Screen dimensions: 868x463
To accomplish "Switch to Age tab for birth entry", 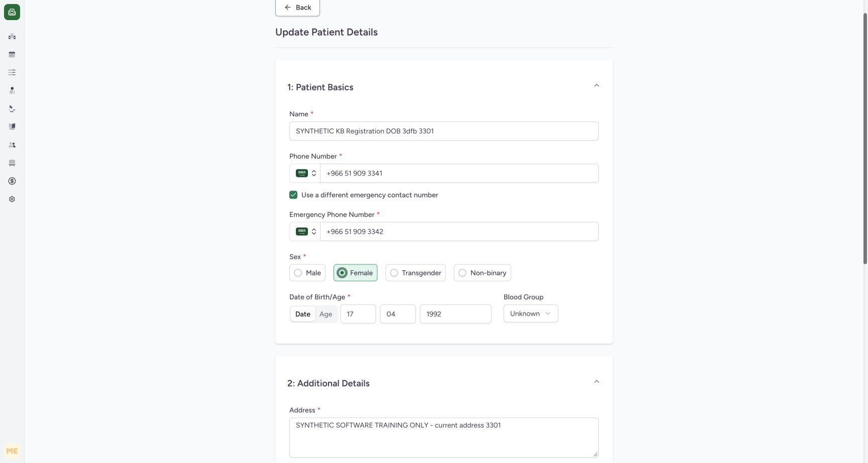I will pos(325,314).
